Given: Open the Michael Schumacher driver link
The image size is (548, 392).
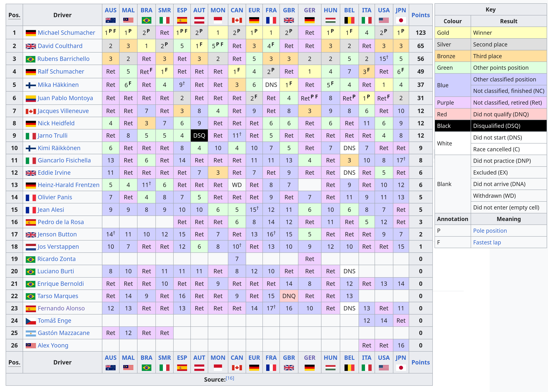Looking at the screenshot, I should 66,33.
